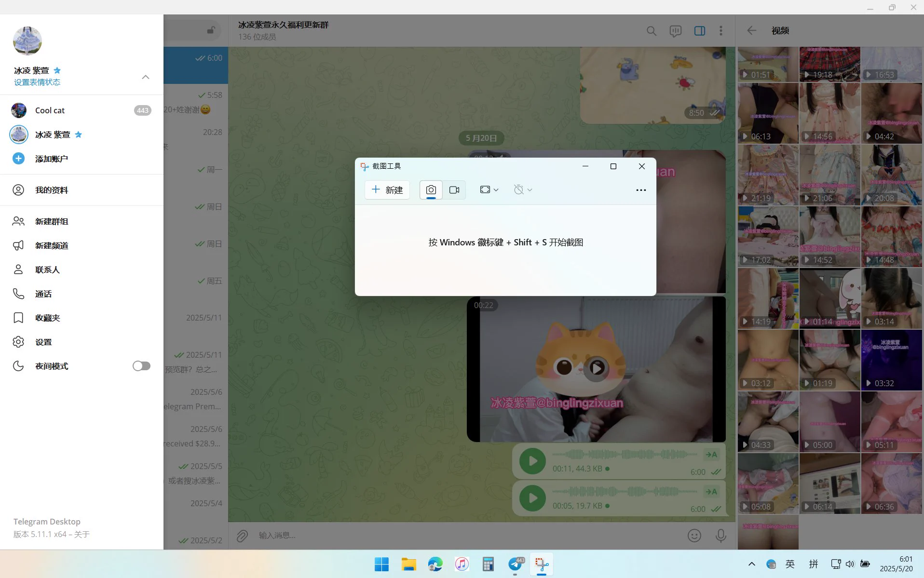Switch to Cool cat account

point(82,110)
